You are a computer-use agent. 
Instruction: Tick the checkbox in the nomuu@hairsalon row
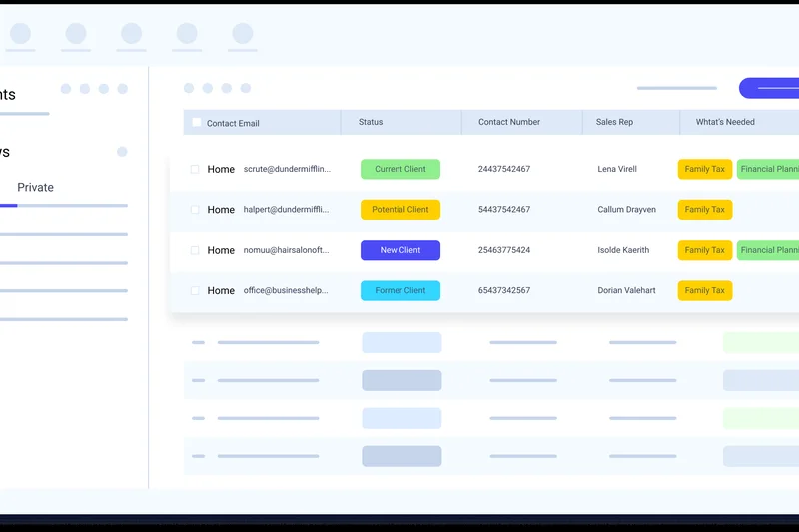[x=195, y=251]
